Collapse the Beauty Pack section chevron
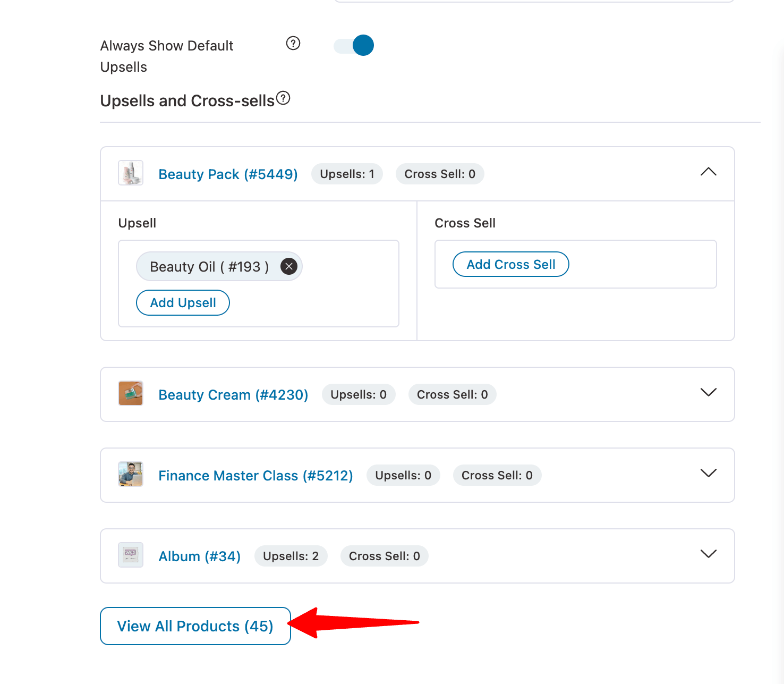Viewport: 784px width, 684px height. [x=709, y=172]
